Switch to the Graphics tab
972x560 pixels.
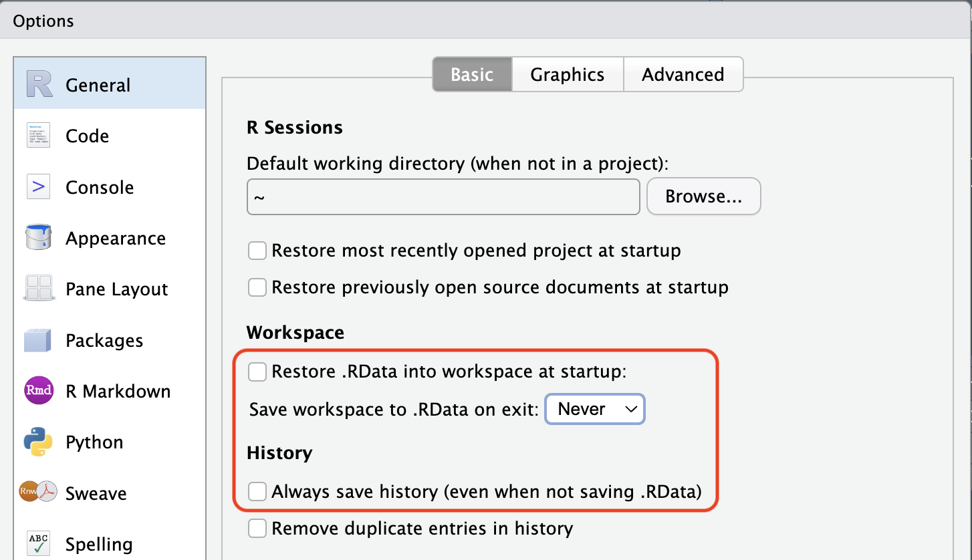(x=568, y=74)
